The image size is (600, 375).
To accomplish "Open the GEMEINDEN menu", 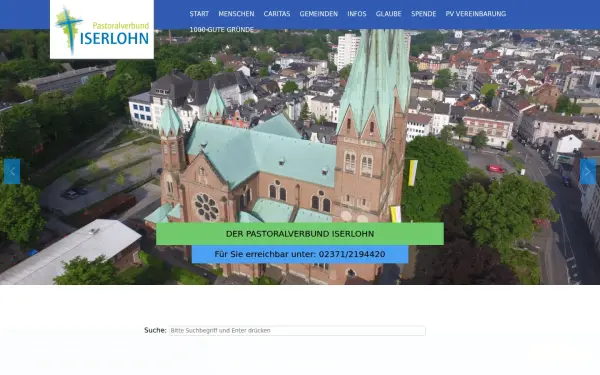I will click(319, 14).
